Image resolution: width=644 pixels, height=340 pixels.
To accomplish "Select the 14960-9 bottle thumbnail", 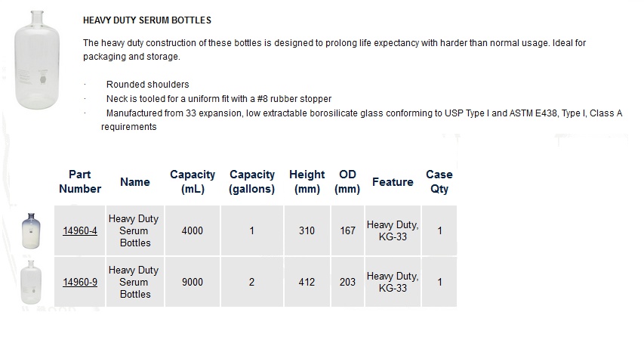I will [31, 282].
